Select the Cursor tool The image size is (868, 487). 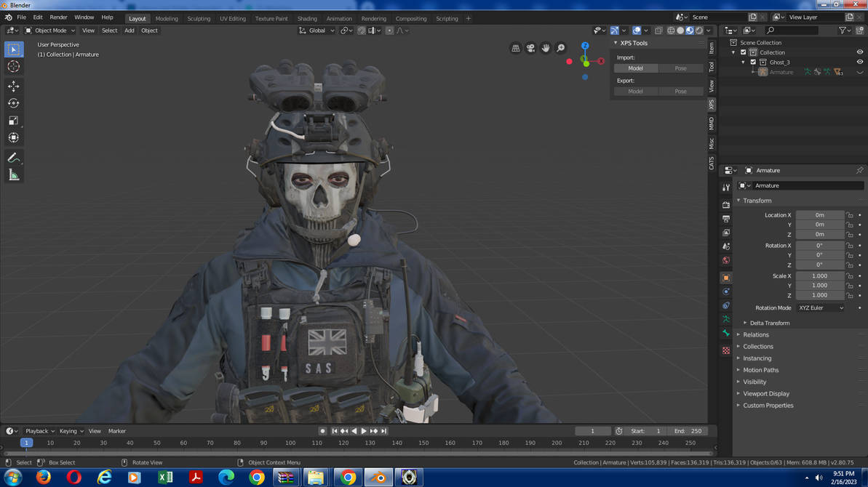[x=14, y=66]
